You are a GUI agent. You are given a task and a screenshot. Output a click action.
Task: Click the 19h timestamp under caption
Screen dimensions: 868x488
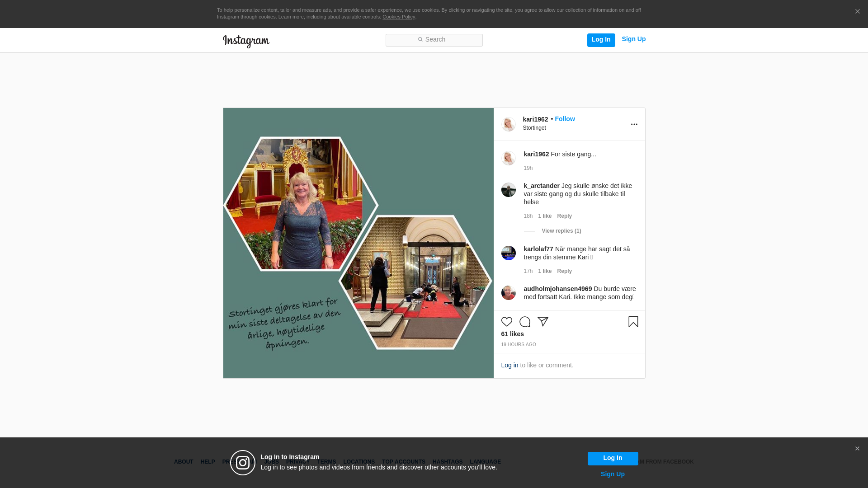click(528, 168)
